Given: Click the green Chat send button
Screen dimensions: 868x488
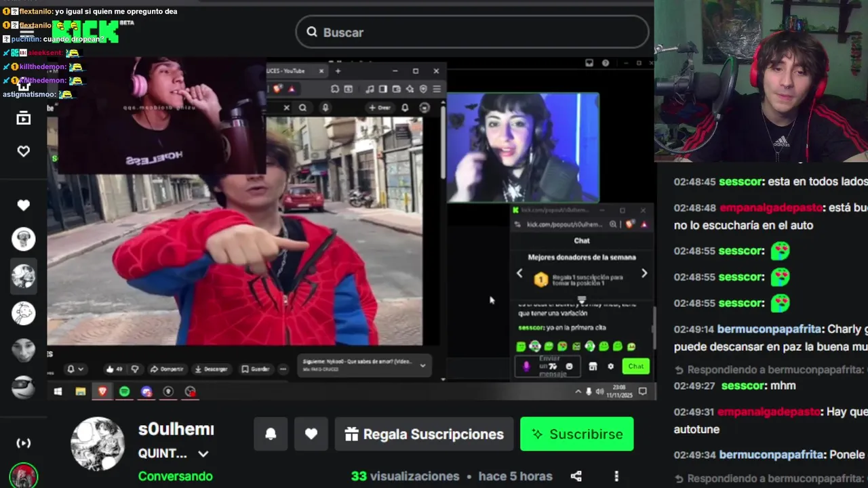Looking at the screenshot, I should pos(635,366).
